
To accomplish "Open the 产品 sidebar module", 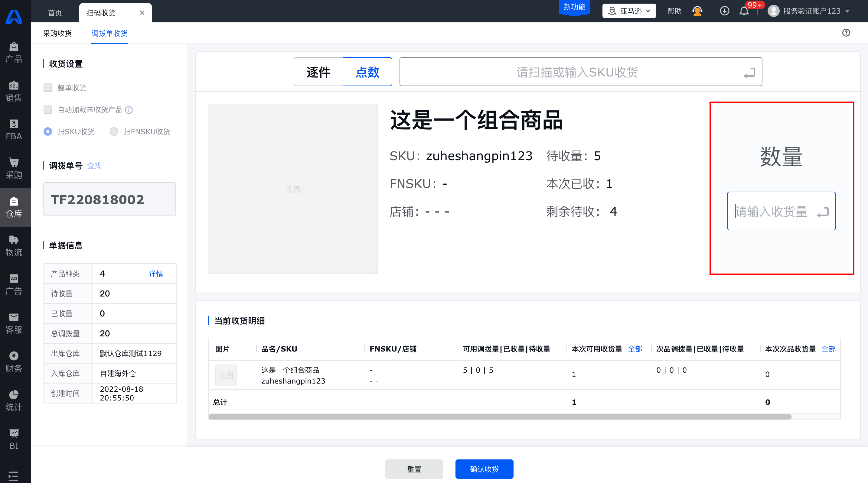I will coord(14,53).
